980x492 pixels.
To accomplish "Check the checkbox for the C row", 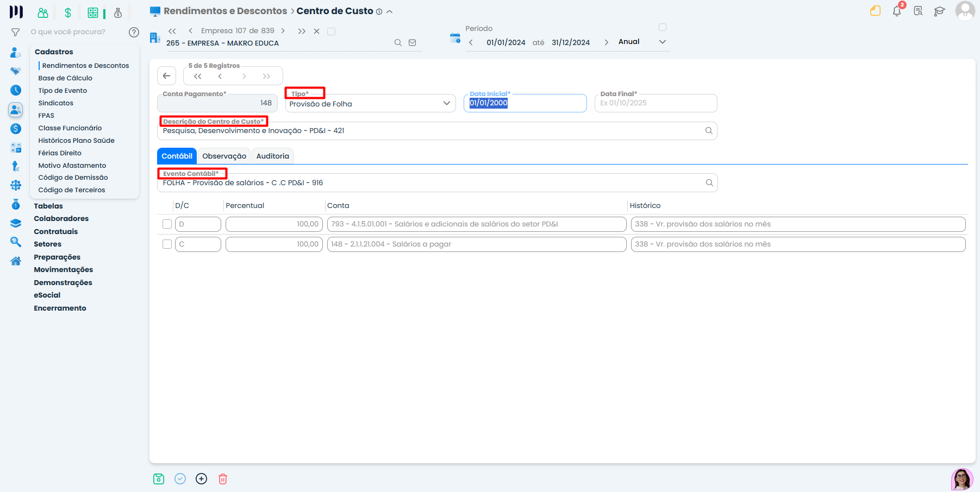I will (x=167, y=244).
